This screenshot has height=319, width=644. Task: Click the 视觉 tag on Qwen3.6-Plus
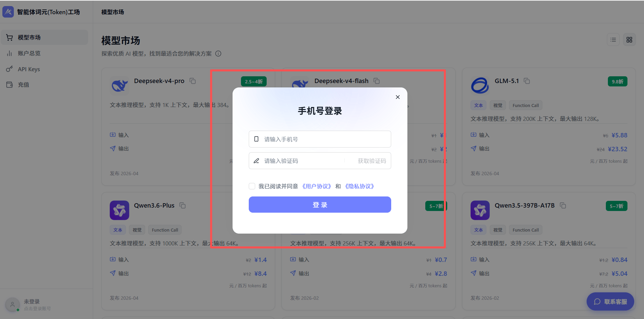pyautogui.click(x=137, y=230)
